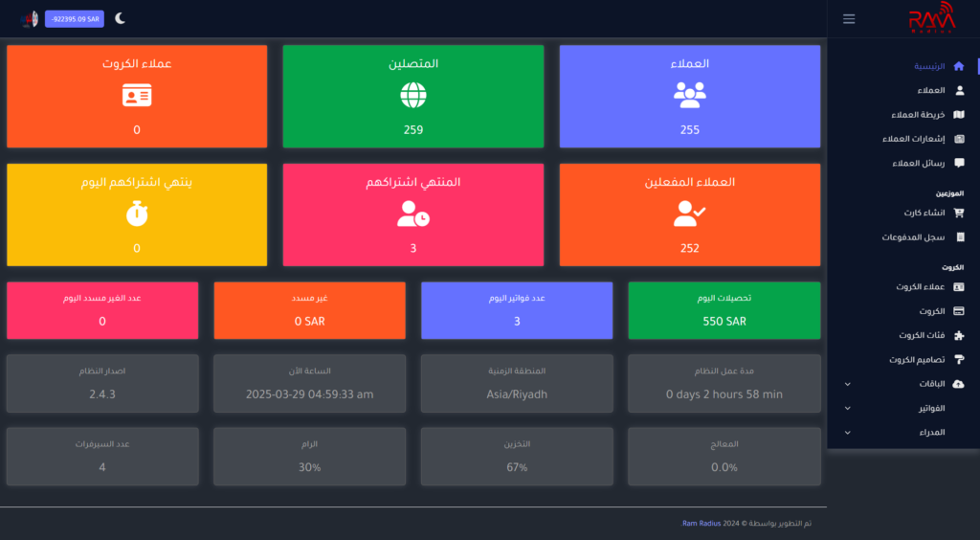Click the puzzle icon for فئات الكروت
This screenshot has height=540, width=980.
click(959, 335)
